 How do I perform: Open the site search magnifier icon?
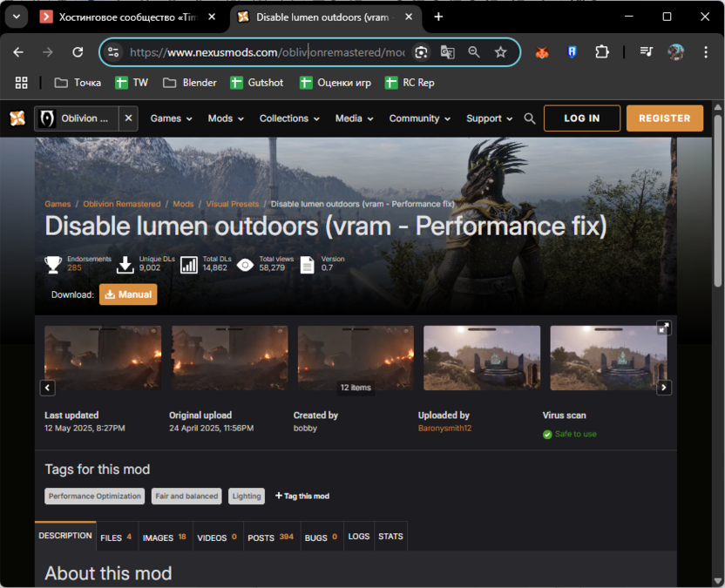pyautogui.click(x=530, y=118)
